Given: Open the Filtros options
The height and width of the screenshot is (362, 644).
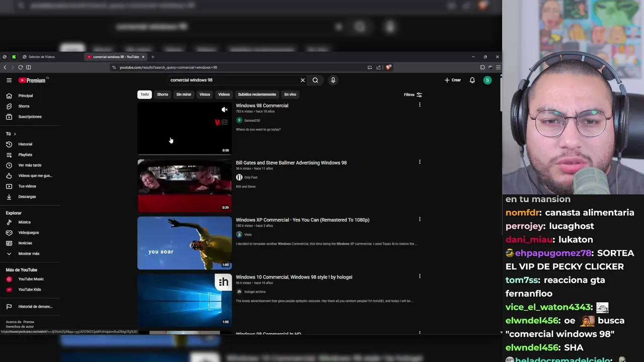Looking at the screenshot, I should click(413, 95).
